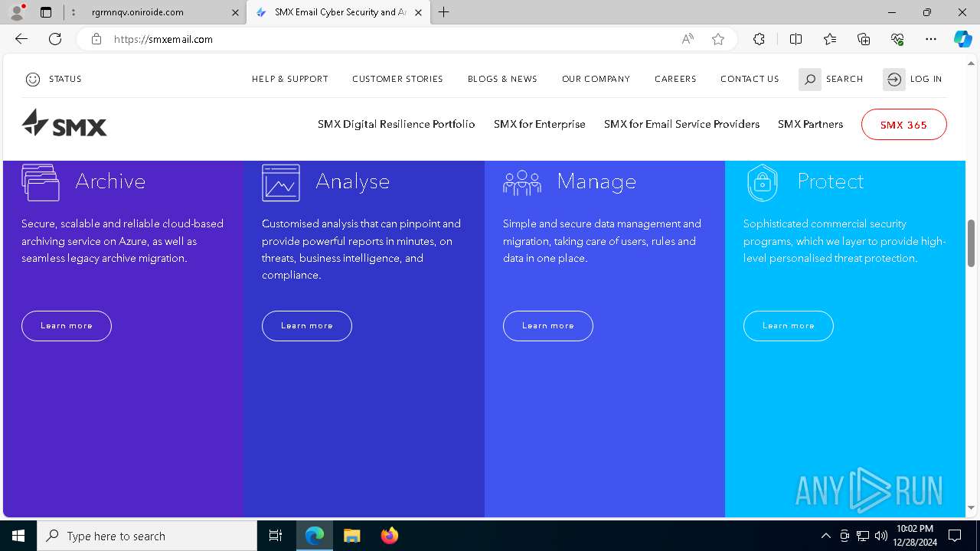Click the Analyse chart icon
This screenshot has height=551, width=980.
[281, 183]
